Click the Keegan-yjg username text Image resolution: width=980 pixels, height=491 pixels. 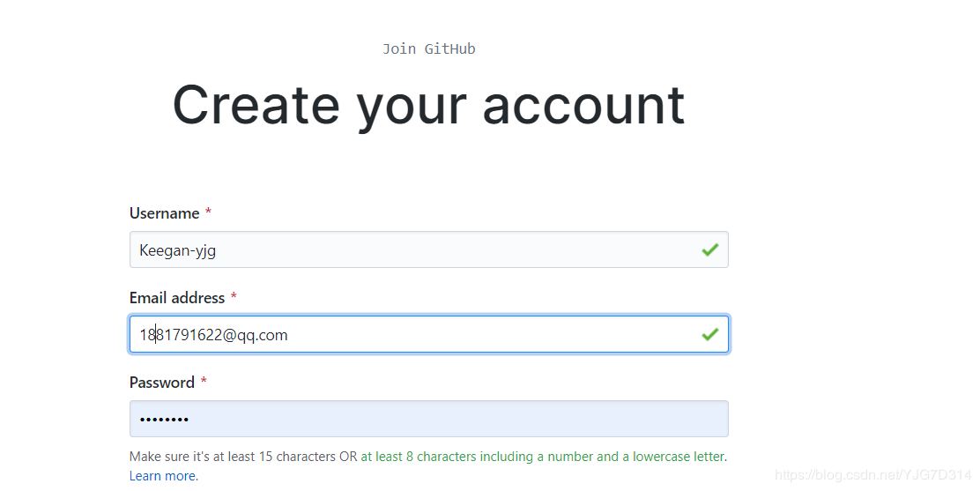click(x=177, y=250)
